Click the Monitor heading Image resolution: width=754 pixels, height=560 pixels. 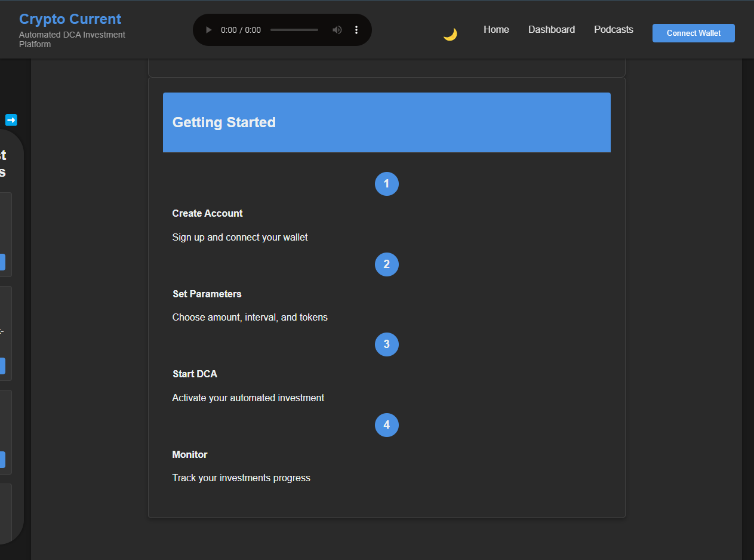point(190,455)
